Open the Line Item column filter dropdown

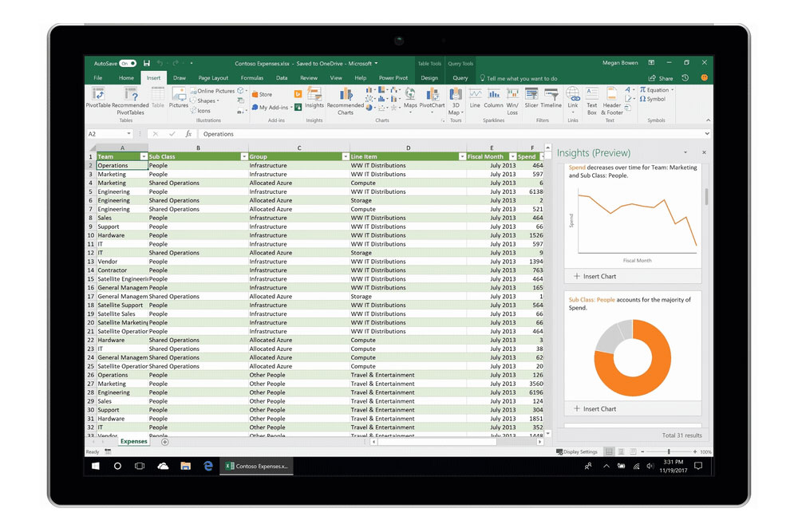pyautogui.click(x=462, y=156)
